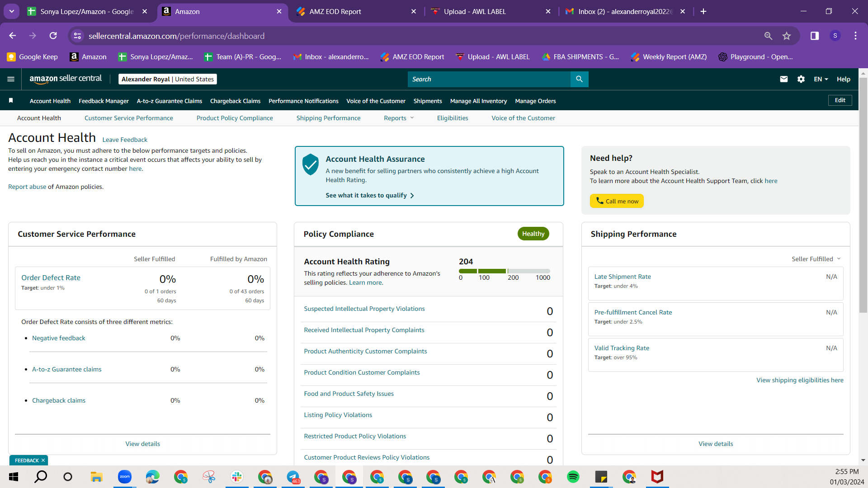Open Listing Policy Violations link
The width and height of the screenshot is (868, 488).
pos(338,415)
